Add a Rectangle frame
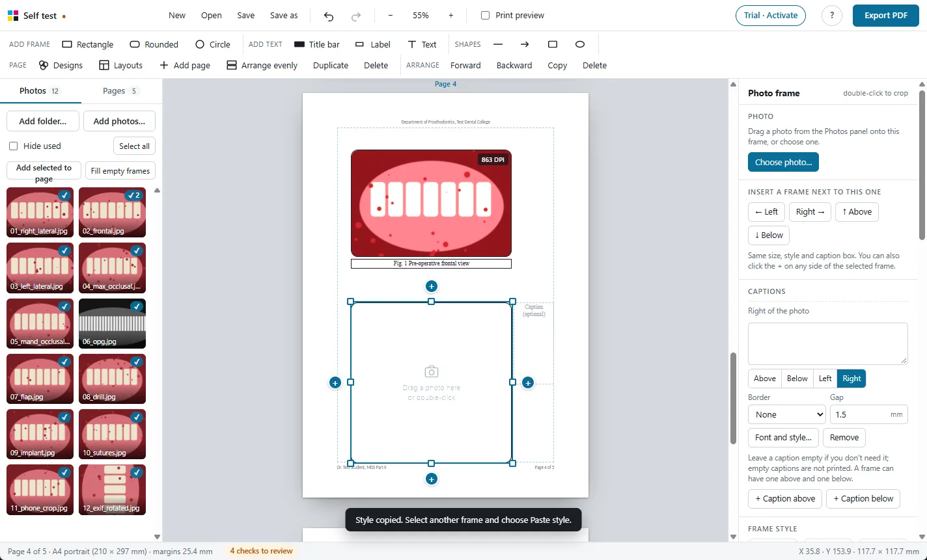The image size is (927, 560). tap(88, 44)
